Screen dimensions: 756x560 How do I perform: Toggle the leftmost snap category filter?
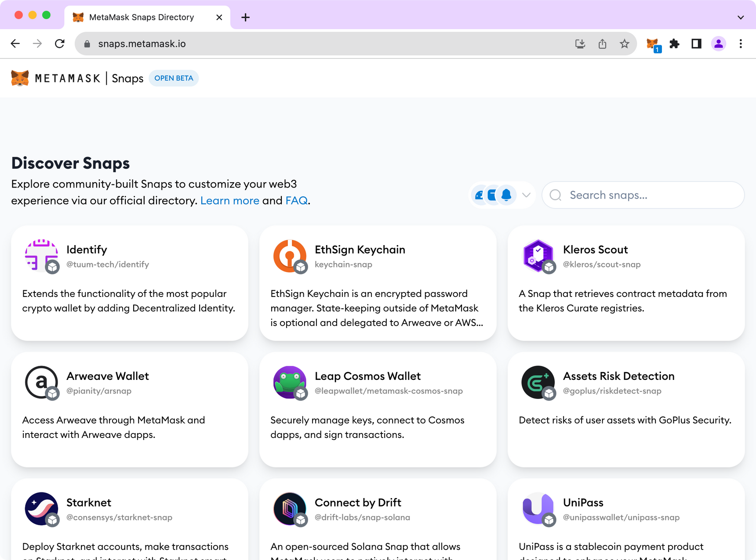tap(480, 195)
